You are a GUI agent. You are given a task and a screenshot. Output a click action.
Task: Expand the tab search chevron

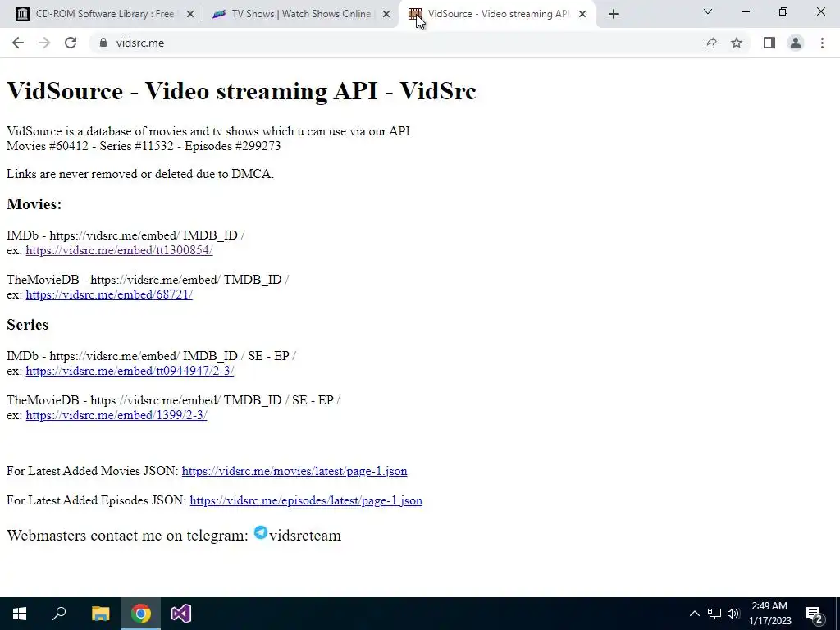click(x=708, y=11)
